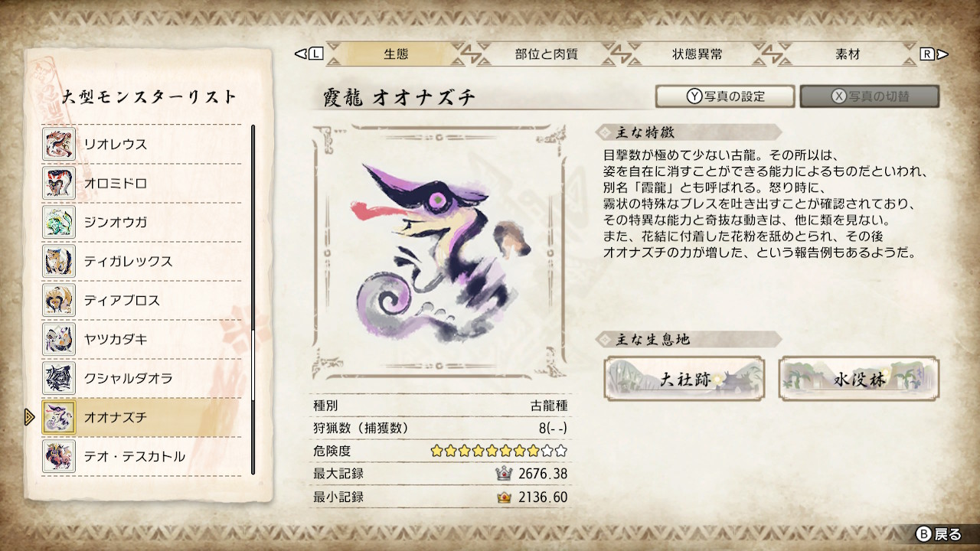Click the L previous-tab arrow
The height and width of the screenshot is (551, 980).
309,54
